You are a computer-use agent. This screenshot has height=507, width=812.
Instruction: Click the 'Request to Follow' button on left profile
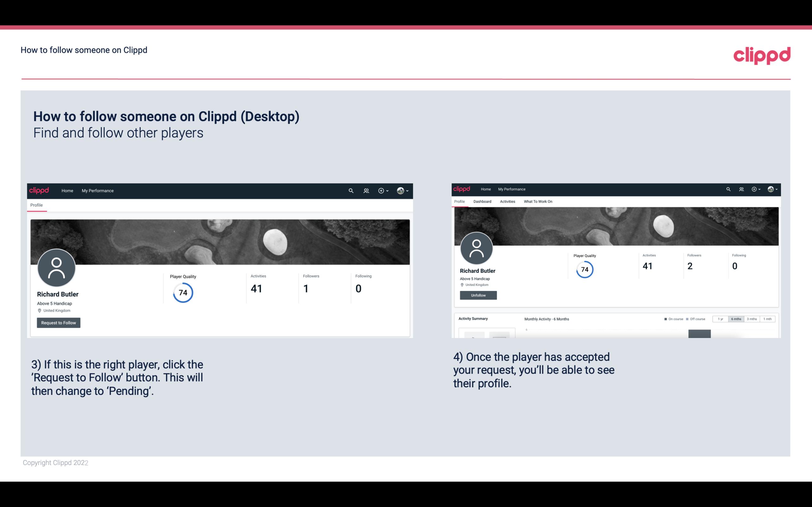[58, 323]
